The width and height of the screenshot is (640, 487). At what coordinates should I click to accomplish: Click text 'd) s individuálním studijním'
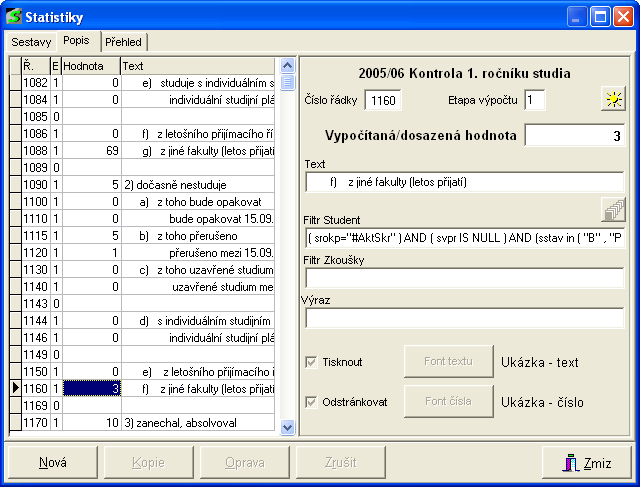click(205, 321)
